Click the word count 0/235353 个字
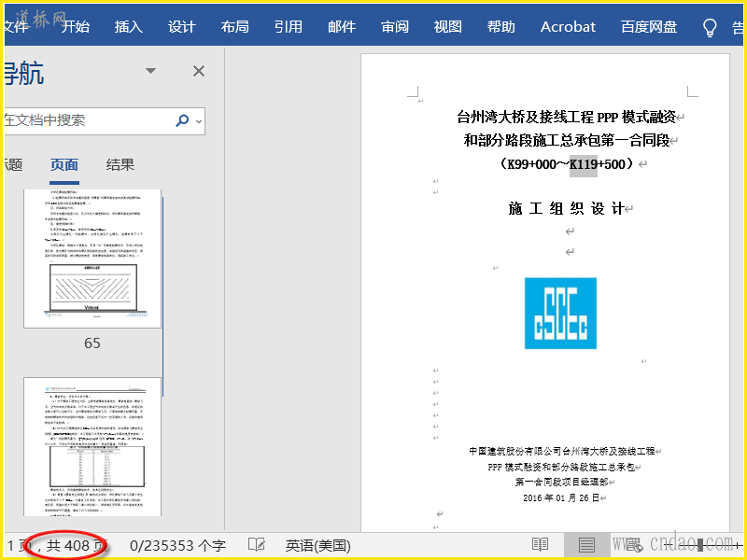 tap(177, 545)
